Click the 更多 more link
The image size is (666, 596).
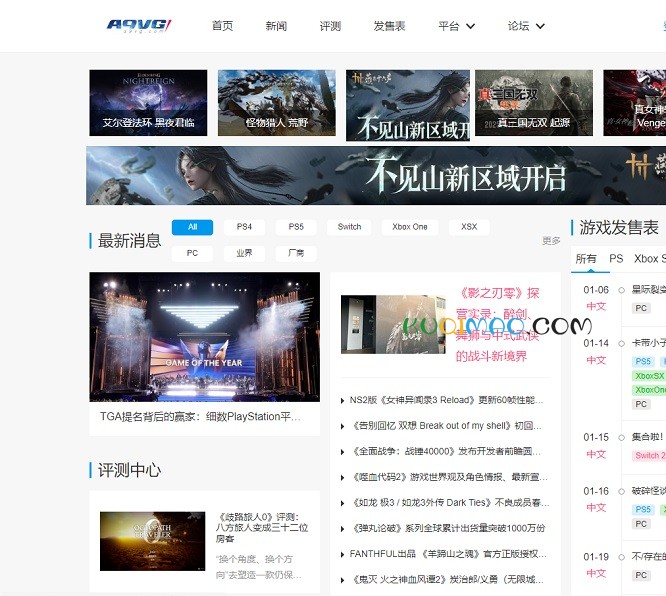click(x=551, y=241)
